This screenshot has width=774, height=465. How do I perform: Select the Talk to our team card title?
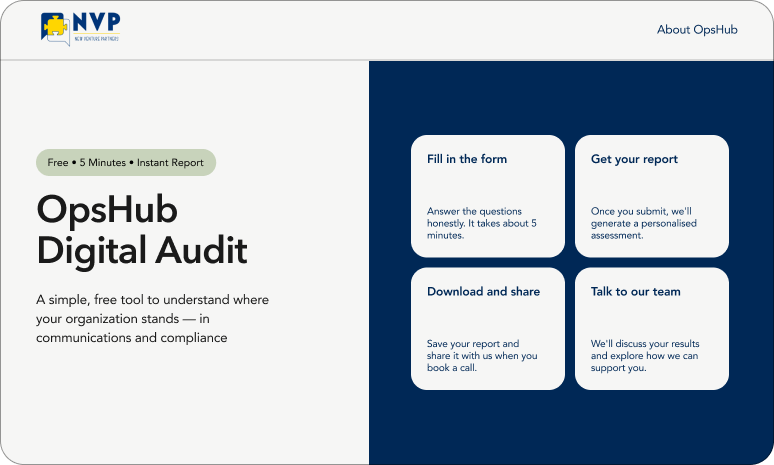point(635,292)
